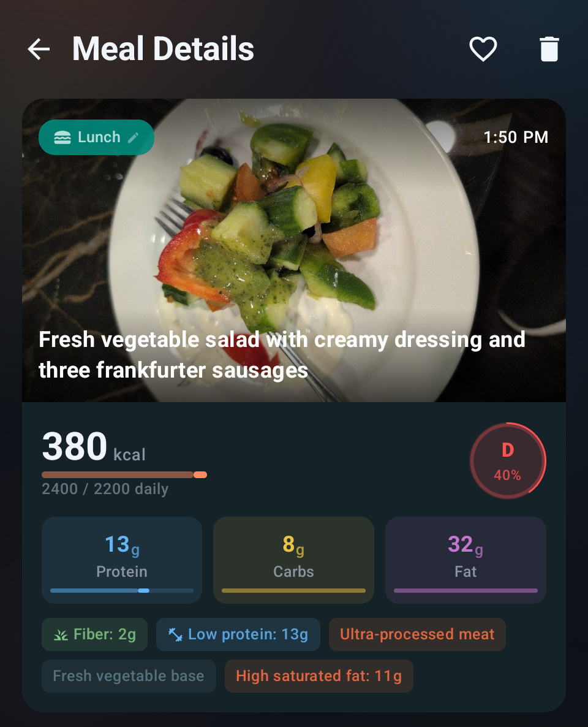Select the Fresh vegetable base tag
This screenshot has width=588, height=727.
(129, 676)
